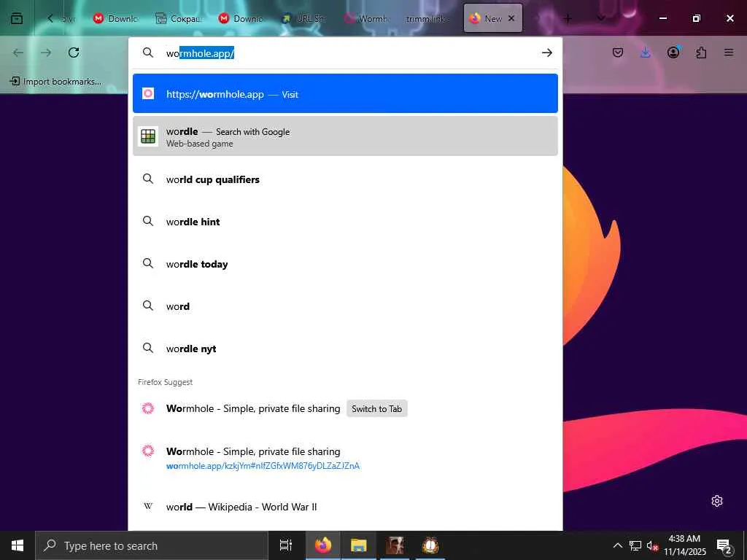Viewport: 747px width, 560px height.
Task: Open Action Center notifications
Action: [x=724, y=545]
